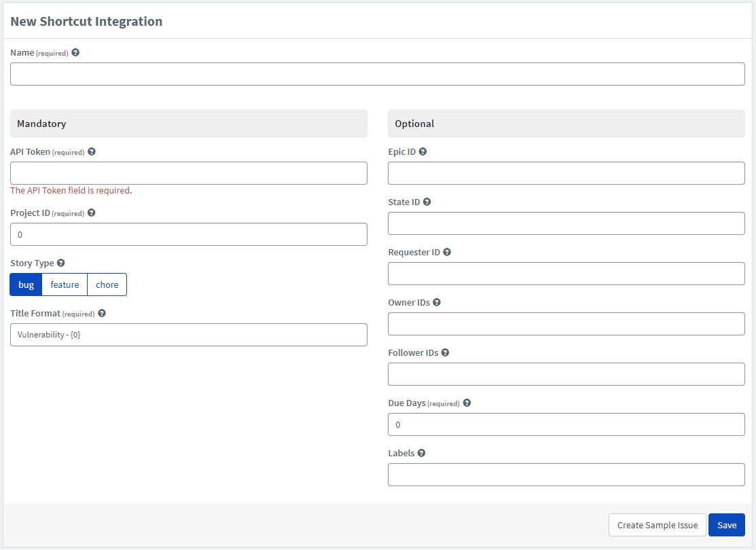Select the feature story type
The width and height of the screenshot is (756, 550).
coord(65,285)
